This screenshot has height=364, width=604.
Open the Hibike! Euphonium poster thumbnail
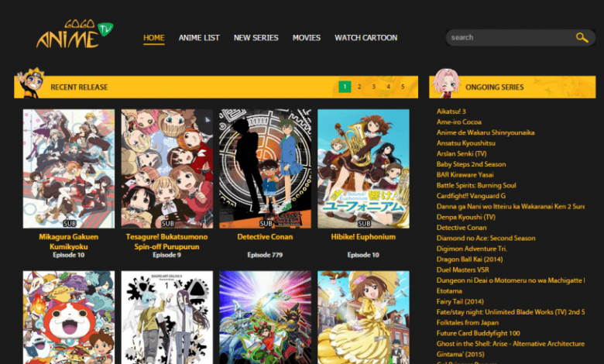pos(363,169)
